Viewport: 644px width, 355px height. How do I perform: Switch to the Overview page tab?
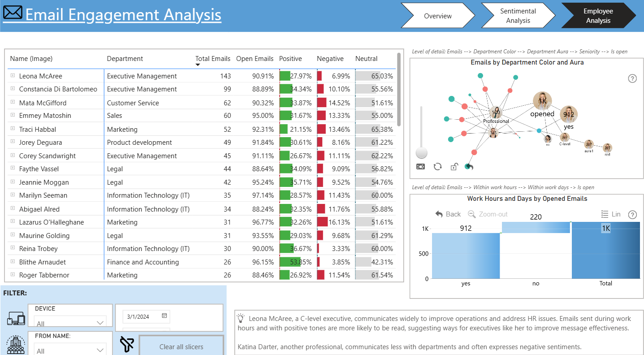tap(438, 16)
